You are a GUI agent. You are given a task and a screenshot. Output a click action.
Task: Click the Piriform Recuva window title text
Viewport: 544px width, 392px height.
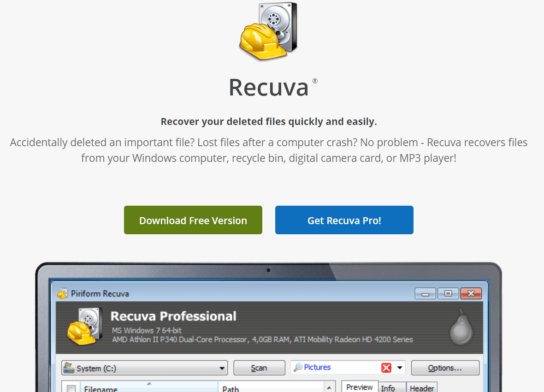[100, 294]
